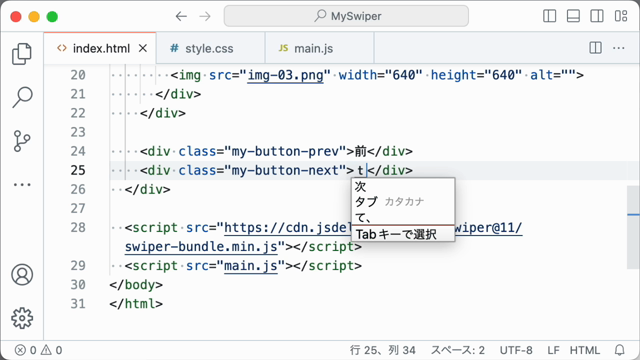
Task: Open the Explorer view in activity bar
Action: tap(22, 54)
